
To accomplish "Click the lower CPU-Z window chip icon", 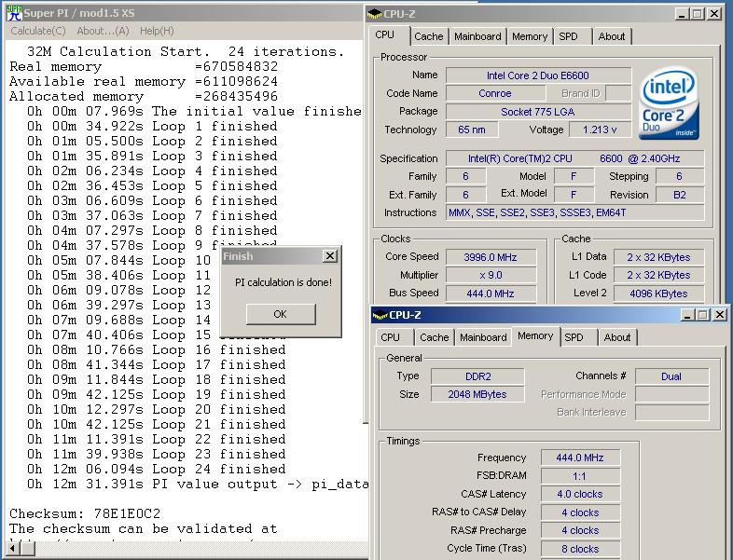I will click(x=380, y=315).
